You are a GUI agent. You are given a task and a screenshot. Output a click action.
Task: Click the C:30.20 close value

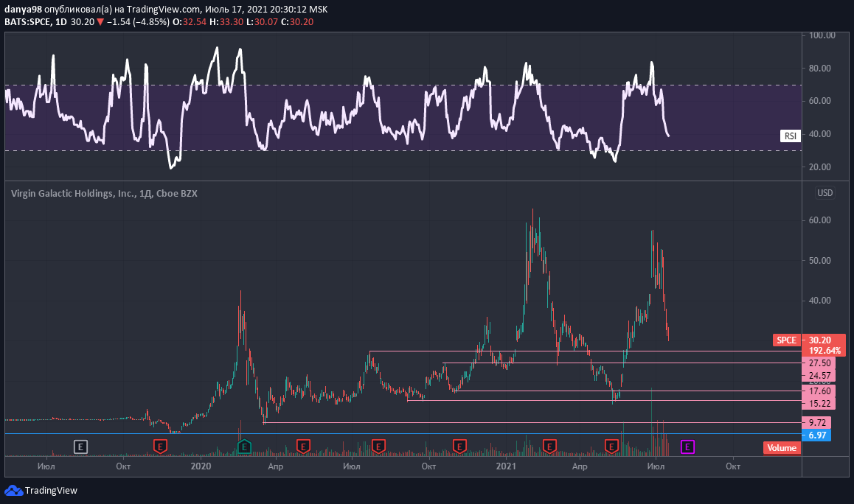coord(297,22)
